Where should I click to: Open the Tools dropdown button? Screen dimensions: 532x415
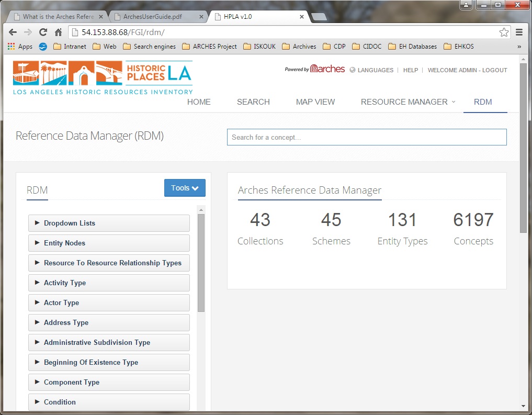[x=185, y=188]
